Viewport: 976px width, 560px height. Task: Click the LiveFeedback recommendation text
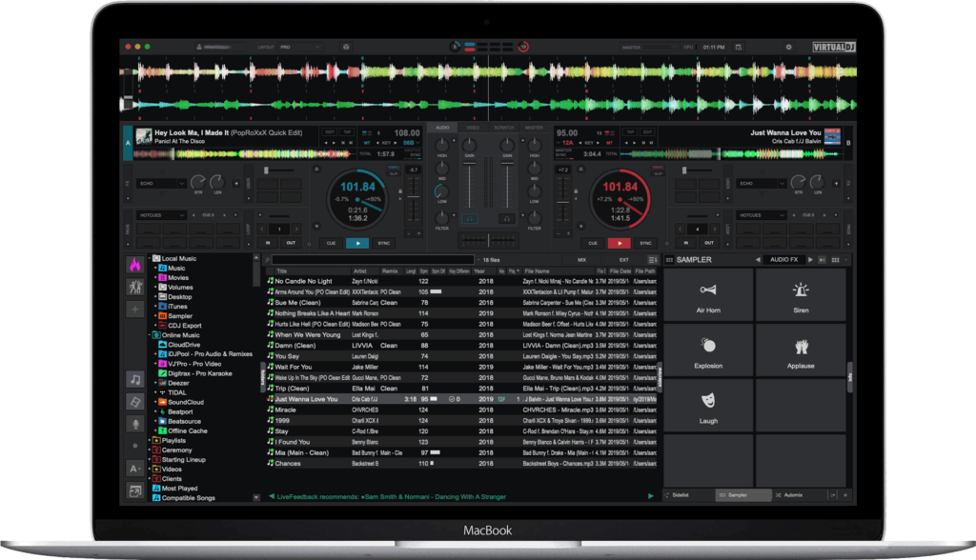391,496
